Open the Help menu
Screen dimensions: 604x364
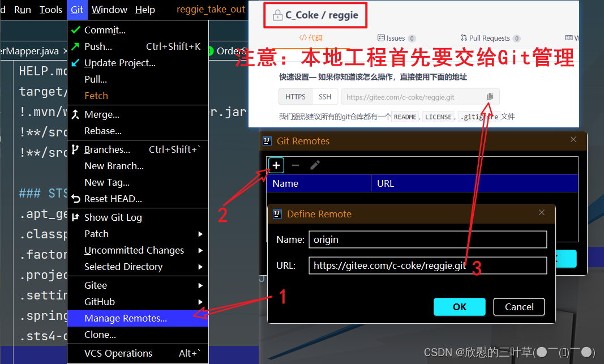coord(145,10)
